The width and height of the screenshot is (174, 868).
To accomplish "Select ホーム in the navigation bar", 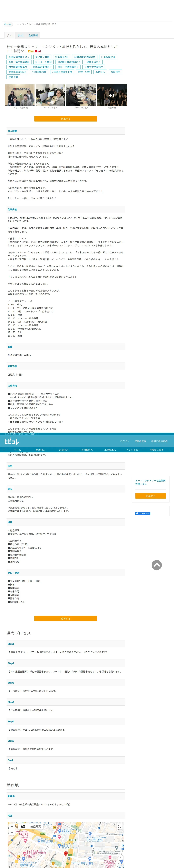I will point(17,450).
